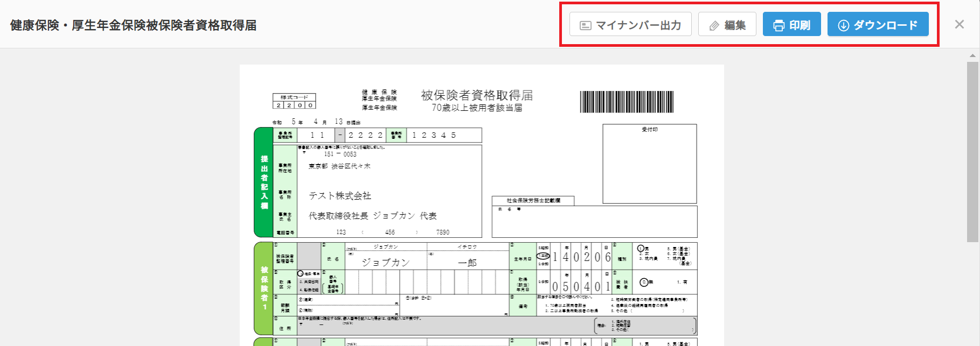This screenshot has width=980, height=346.
Task: Select the circled 健保・厚年 acquisition type
Action: [301, 273]
